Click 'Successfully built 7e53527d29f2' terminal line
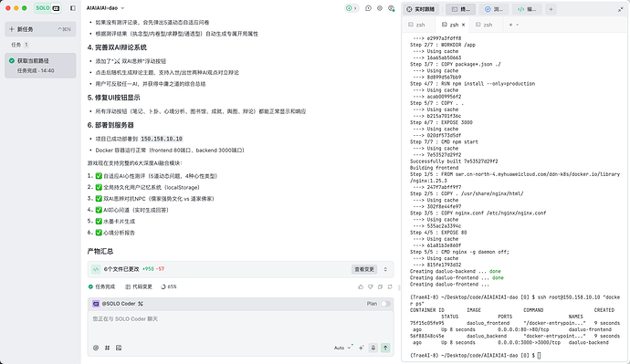 click(x=454, y=161)
